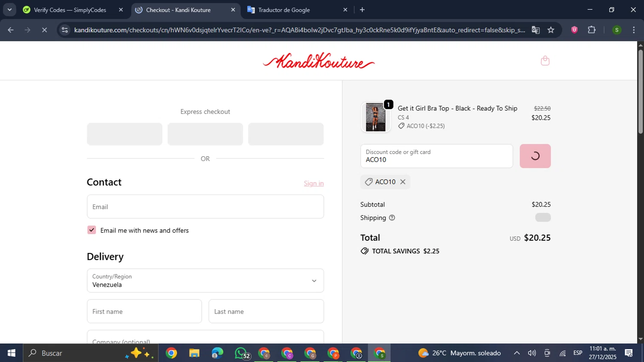Open the browser Extensions puzzle icon

[592, 30]
